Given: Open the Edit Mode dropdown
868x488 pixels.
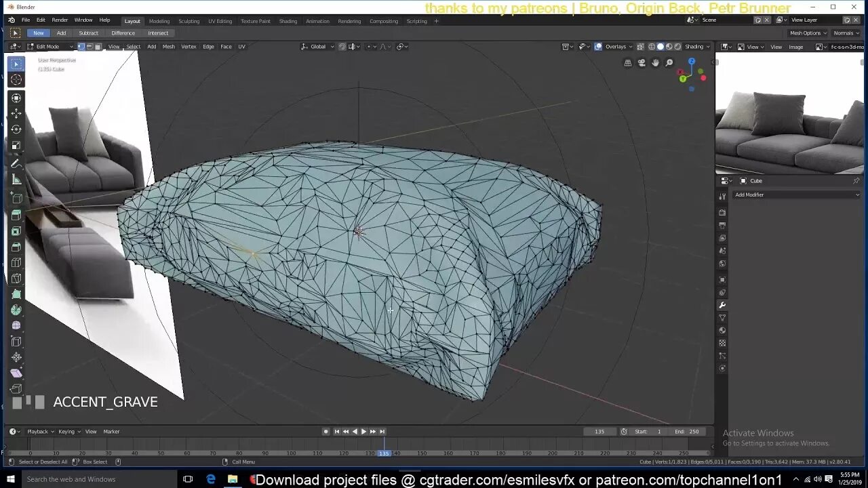Looking at the screenshot, I should coord(49,46).
